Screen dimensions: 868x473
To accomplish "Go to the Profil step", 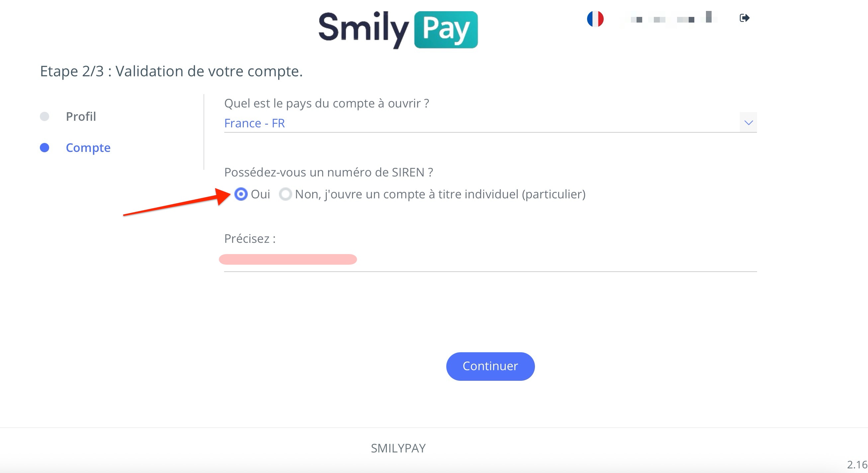I will (x=81, y=116).
